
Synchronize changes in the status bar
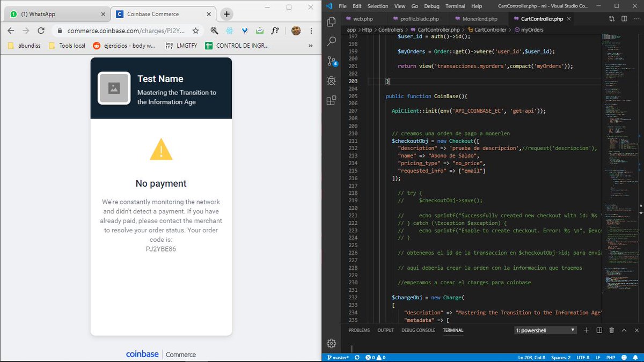356,357
